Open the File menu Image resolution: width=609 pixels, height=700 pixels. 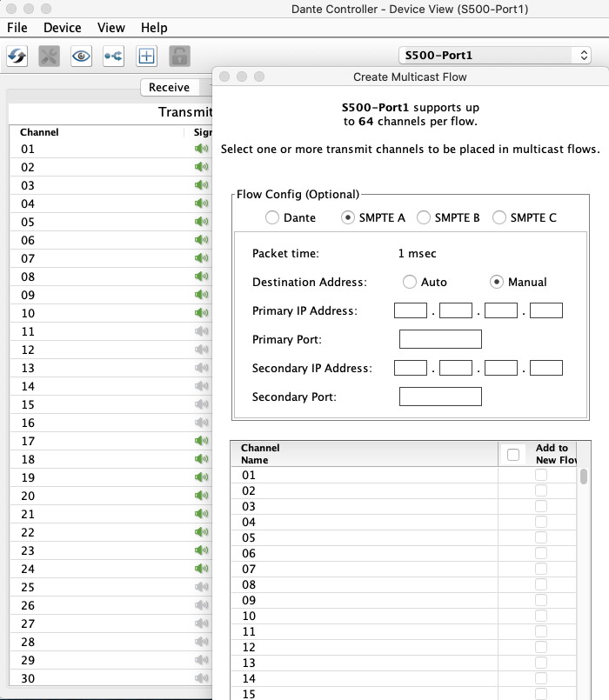(x=17, y=28)
